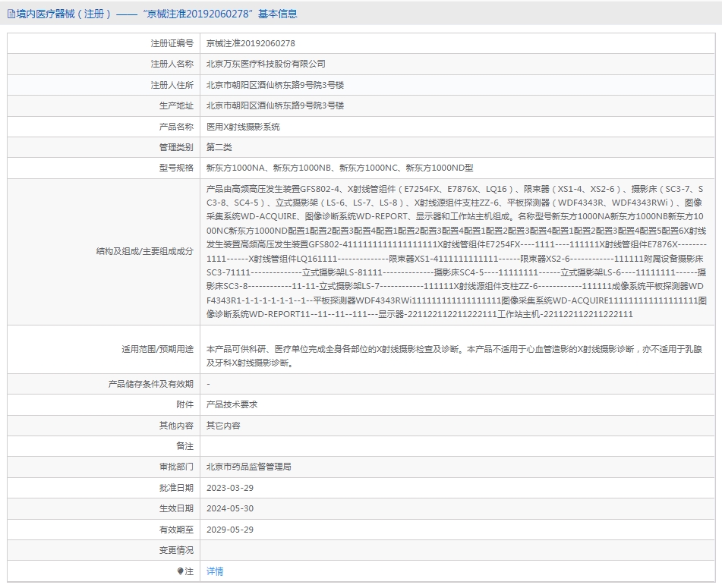The image size is (722, 588).
Task: Open the 详情 link
Action: (x=215, y=571)
